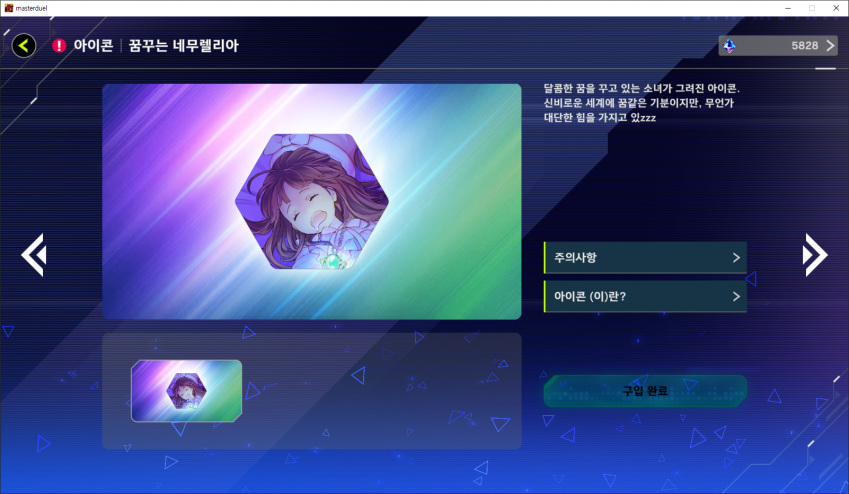849x494 pixels.
Task: Click the 꿈꾸는 네무렐리아 item title
Action: click(184, 46)
